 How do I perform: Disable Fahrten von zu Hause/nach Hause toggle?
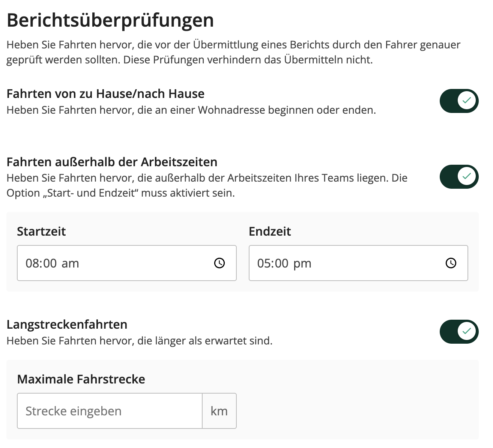point(459,101)
